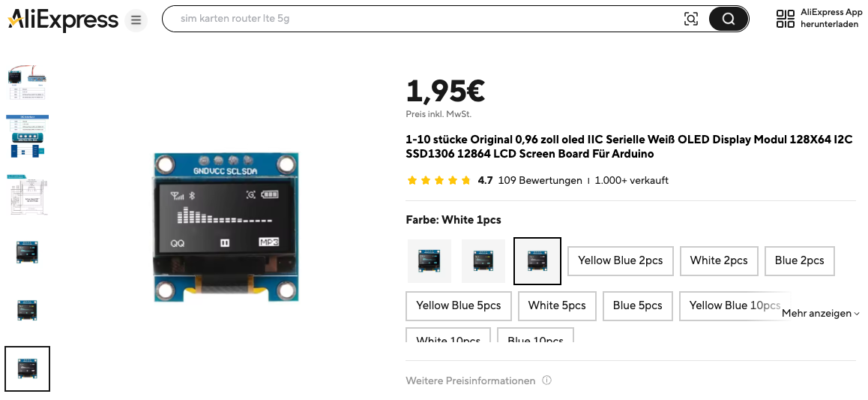The height and width of the screenshot is (400, 868).
Task: Open the 109 Bewertungen reviews link
Action: 540,181
